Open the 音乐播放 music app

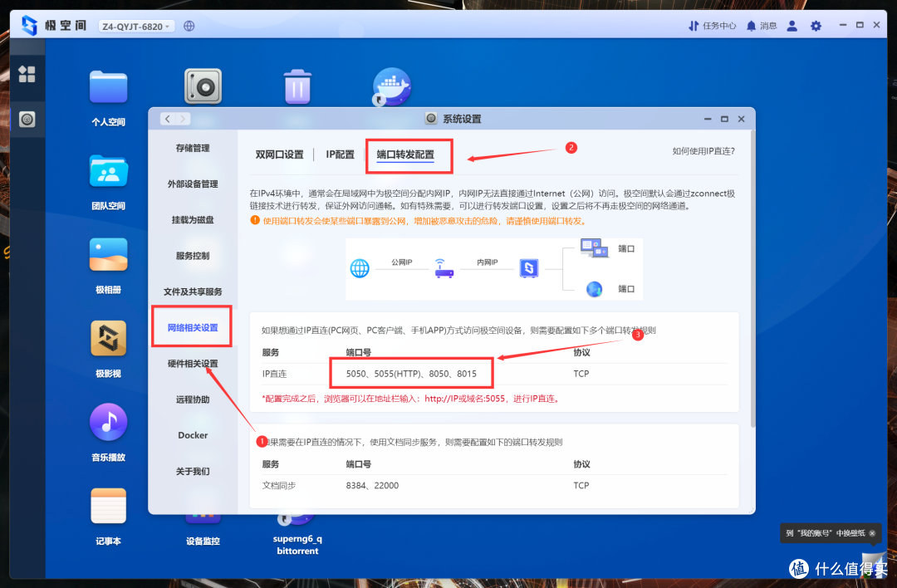click(108, 422)
